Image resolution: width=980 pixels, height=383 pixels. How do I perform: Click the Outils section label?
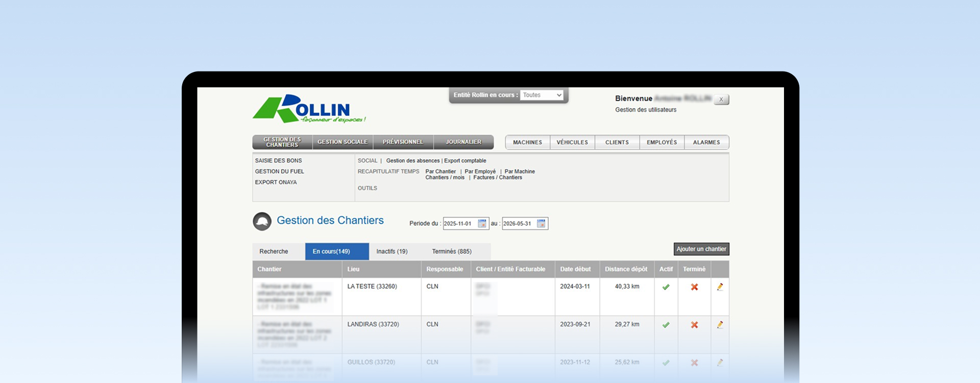click(367, 188)
